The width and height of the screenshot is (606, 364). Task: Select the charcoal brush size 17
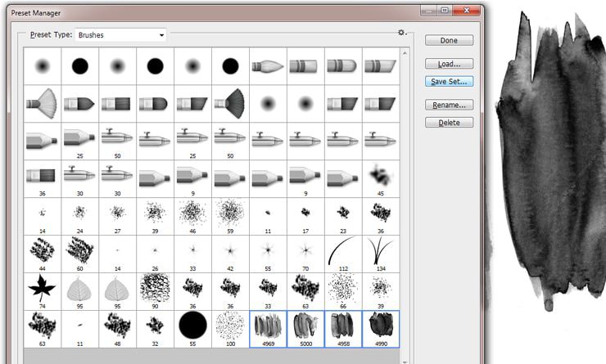click(305, 217)
